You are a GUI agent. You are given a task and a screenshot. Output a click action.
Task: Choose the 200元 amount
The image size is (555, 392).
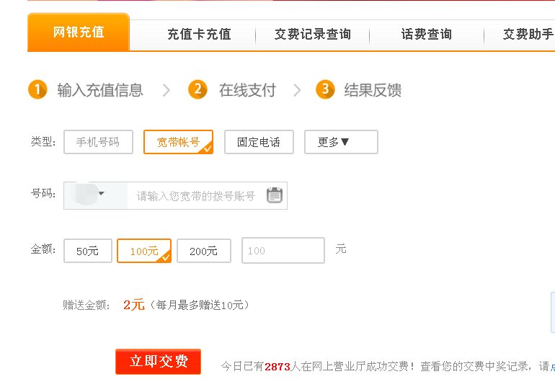point(204,251)
